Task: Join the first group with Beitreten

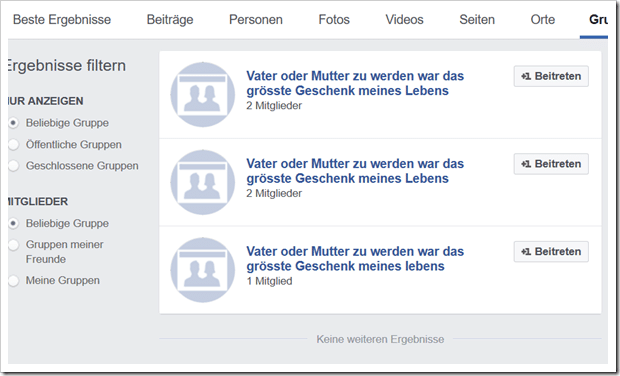Action: [x=551, y=76]
